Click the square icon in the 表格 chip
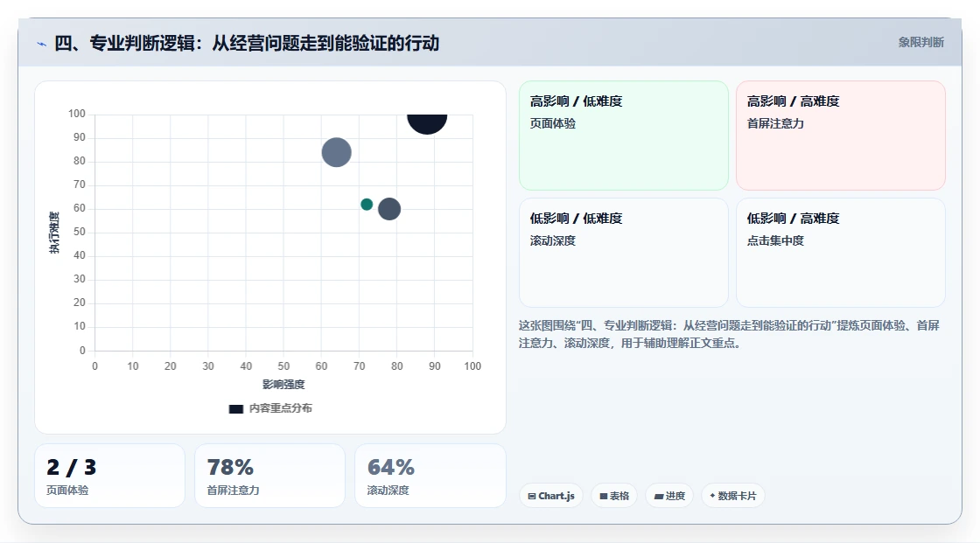 tap(604, 496)
